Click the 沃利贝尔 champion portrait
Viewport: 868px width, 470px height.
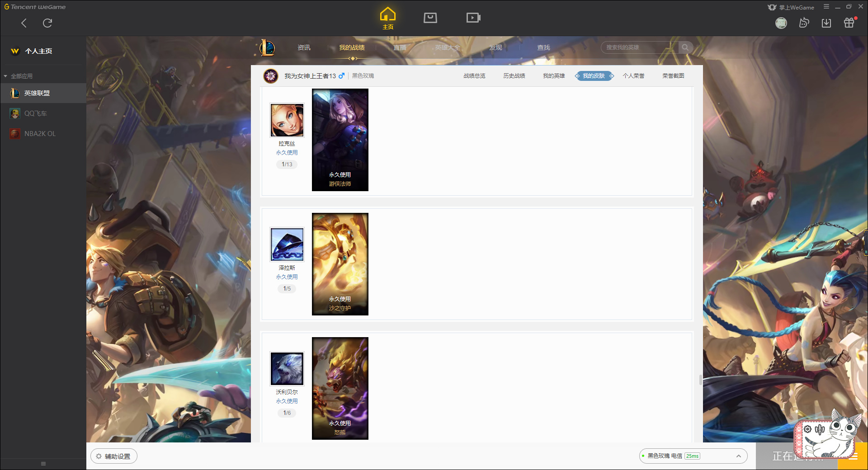287,369
